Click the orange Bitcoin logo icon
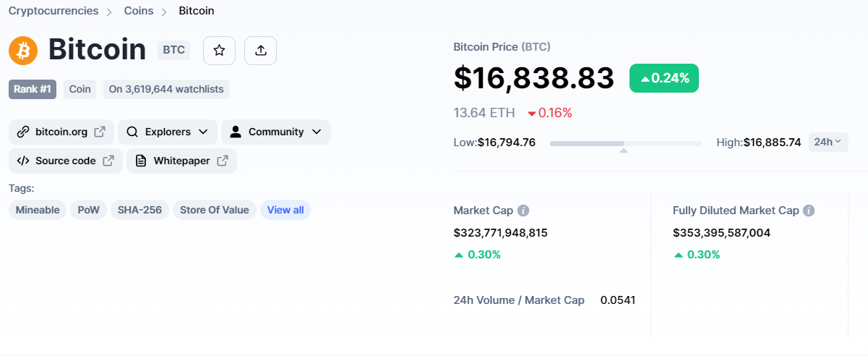This screenshot has width=868, height=356. coord(23,50)
